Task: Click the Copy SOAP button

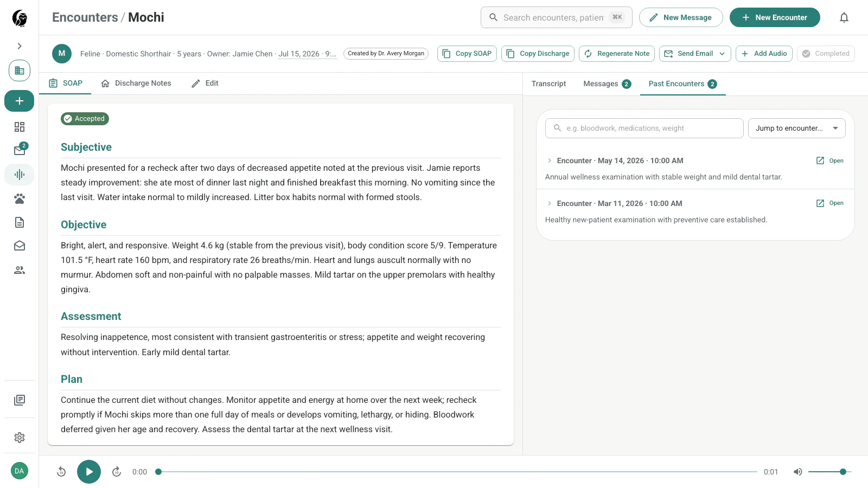Action: (x=467, y=54)
